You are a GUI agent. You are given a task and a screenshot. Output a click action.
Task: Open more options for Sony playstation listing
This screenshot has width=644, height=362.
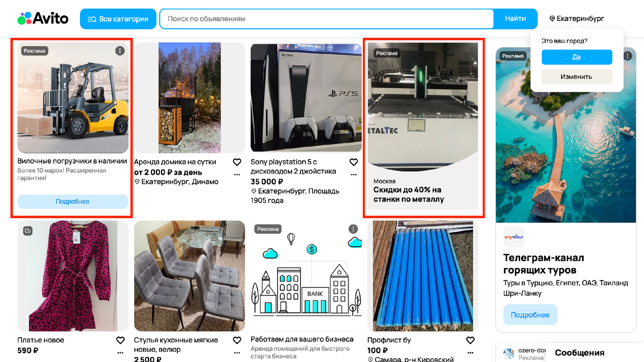coord(353,174)
